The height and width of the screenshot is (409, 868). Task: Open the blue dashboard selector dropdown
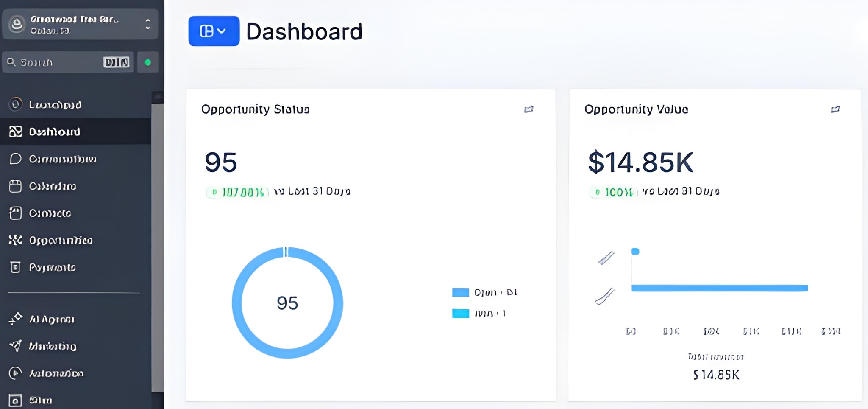pos(214,31)
